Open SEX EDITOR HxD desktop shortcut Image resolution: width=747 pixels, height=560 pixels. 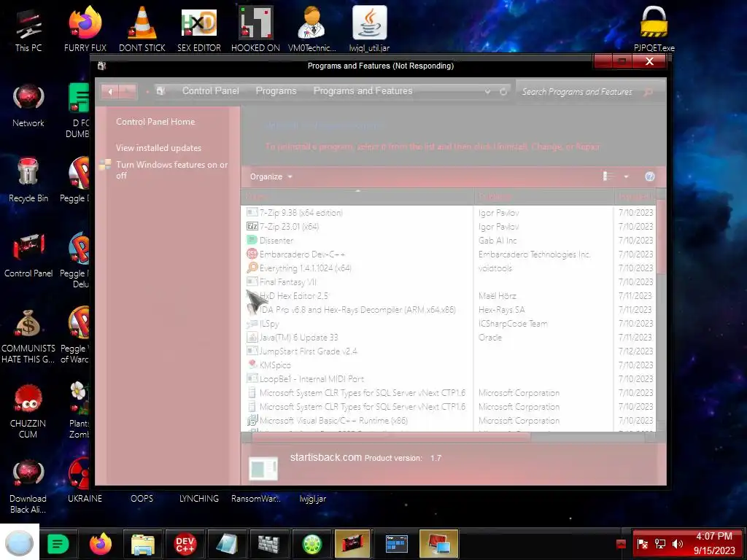pos(198,29)
